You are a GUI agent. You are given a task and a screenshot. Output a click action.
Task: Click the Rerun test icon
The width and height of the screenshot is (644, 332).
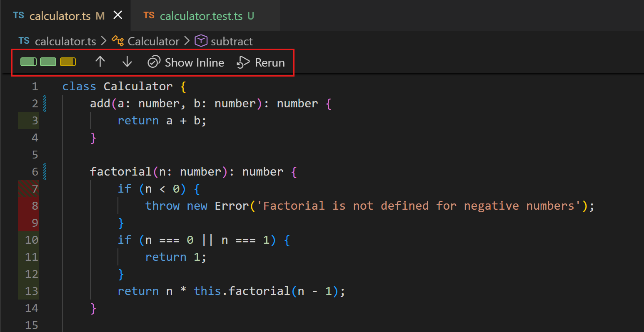(x=243, y=62)
